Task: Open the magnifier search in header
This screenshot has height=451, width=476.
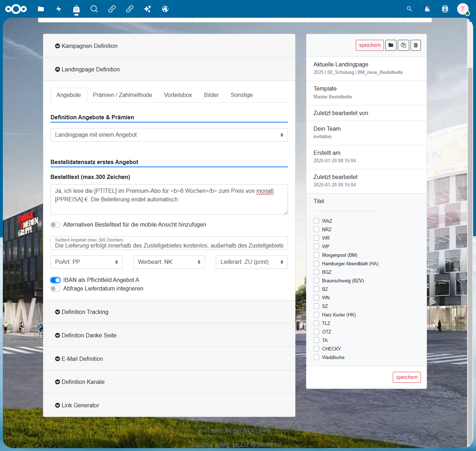Action: [x=410, y=9]
